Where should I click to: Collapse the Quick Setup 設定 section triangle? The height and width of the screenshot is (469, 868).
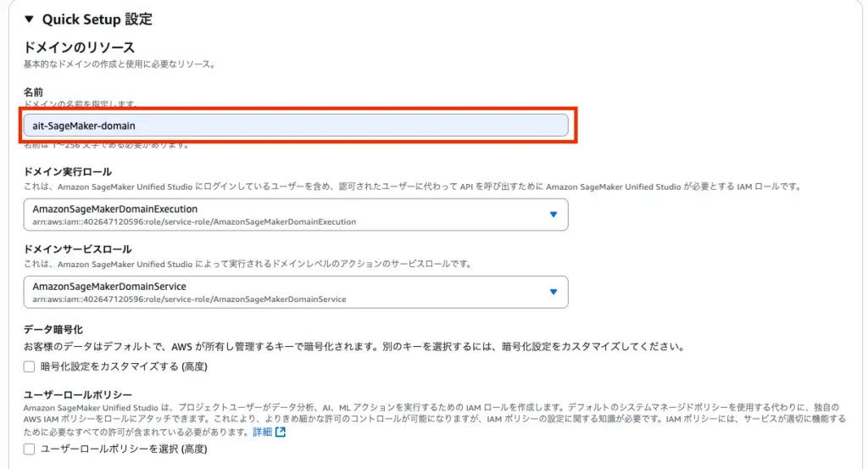point(30,19)
